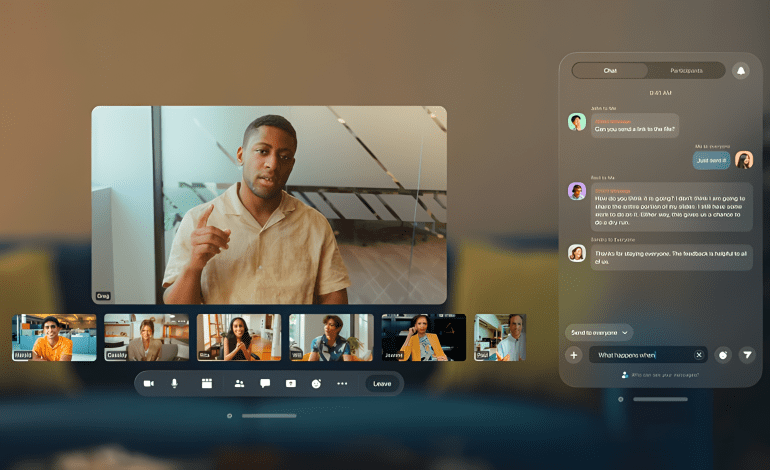The width and height of the screenshot is (770, 470).
Task: Open the emoji picker next to the message field
Action: pyautogui.click(x=721, y=355)
